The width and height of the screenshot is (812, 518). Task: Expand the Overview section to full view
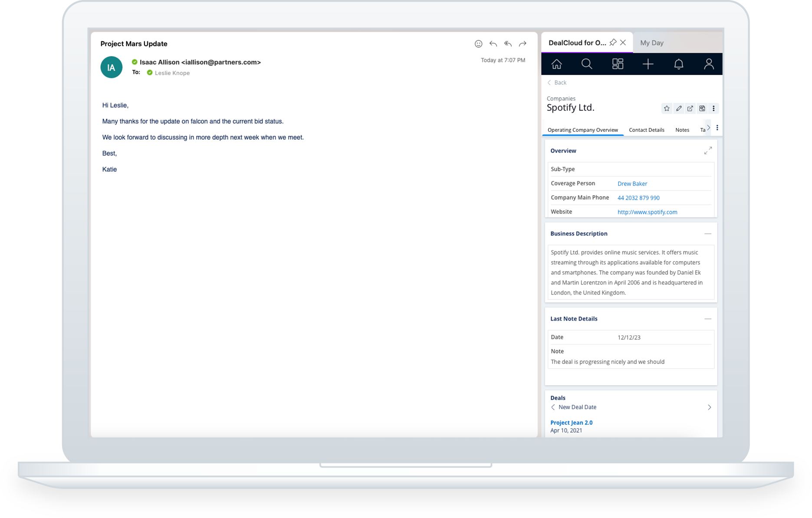[708, 151]
